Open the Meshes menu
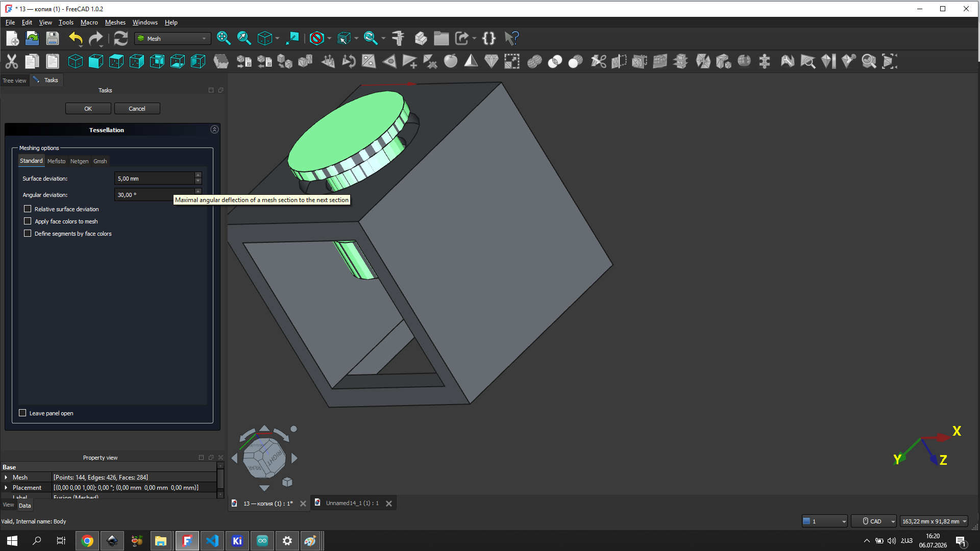 click(115, 22)
